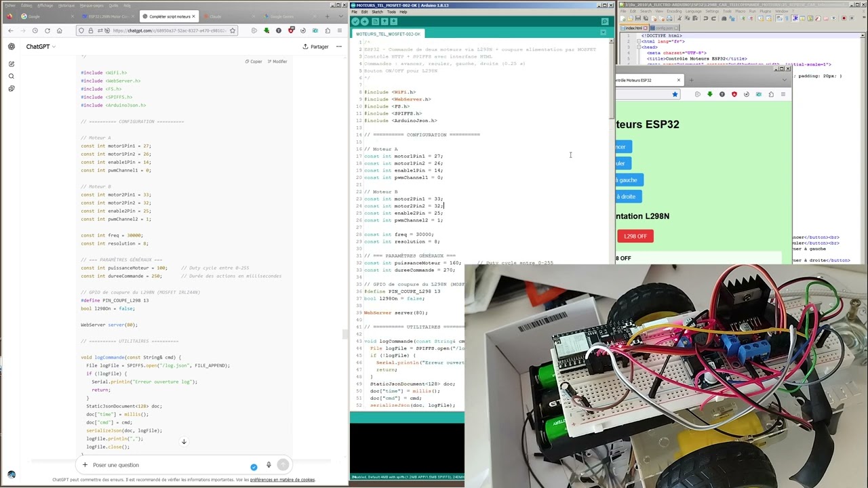Open the Notepad++ Plugins menu
The image size is (868, 488).
pos(764,12)
